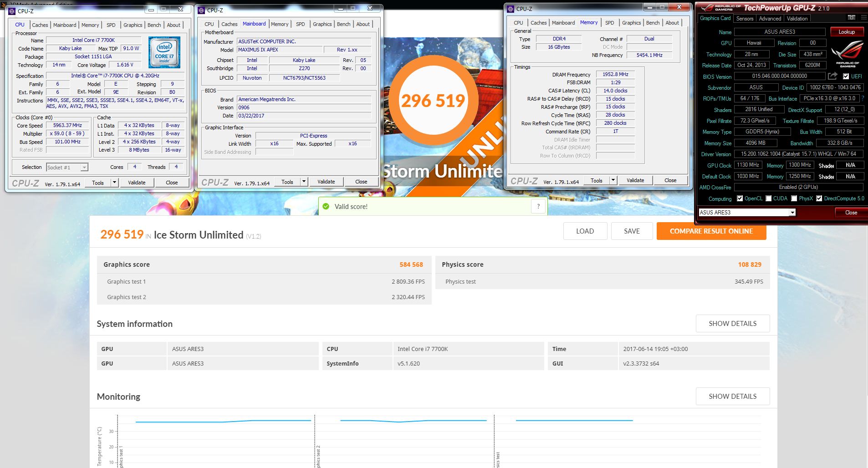Click the LOAD button in 3DMark
868x468 pixels.
[585, 231]
